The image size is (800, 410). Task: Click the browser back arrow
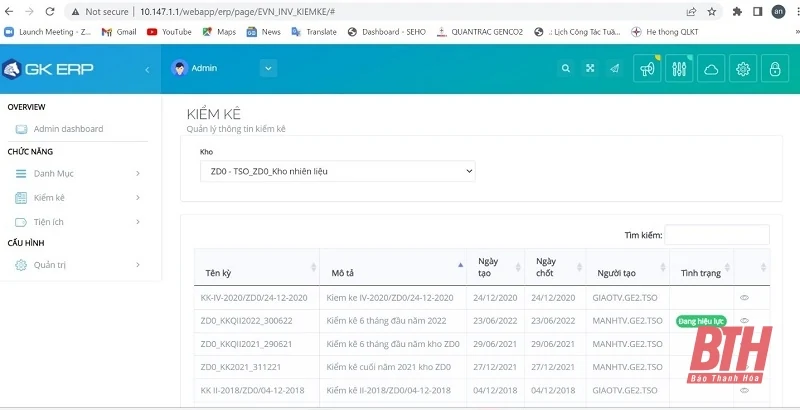(9, 11)
